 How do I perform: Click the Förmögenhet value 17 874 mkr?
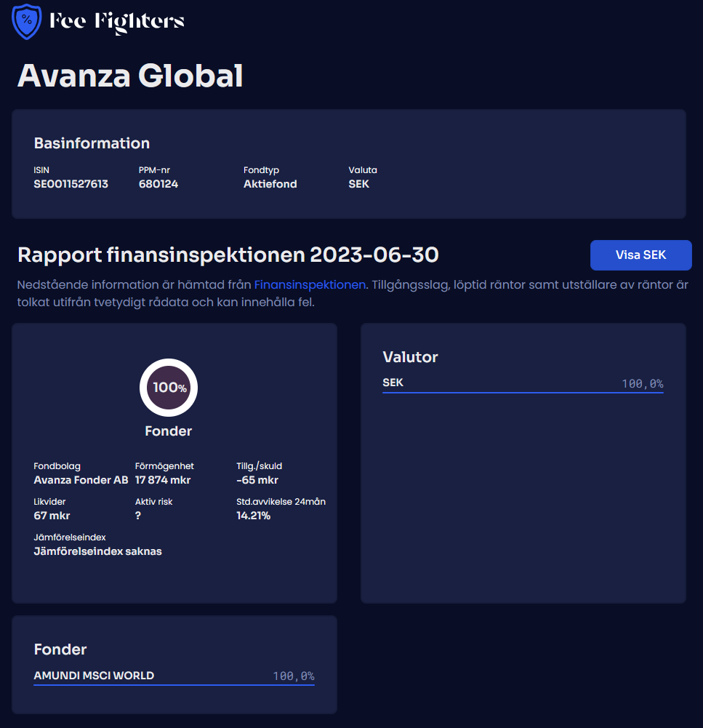(x=163, y=480)
